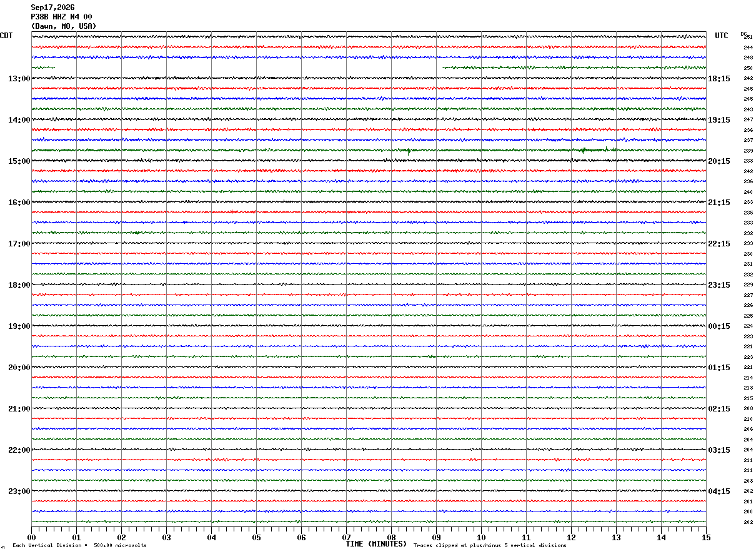Viewport: 756px width, 554px height.
Task: Click the 00:15 UTC time label
Action: [719, 326]
